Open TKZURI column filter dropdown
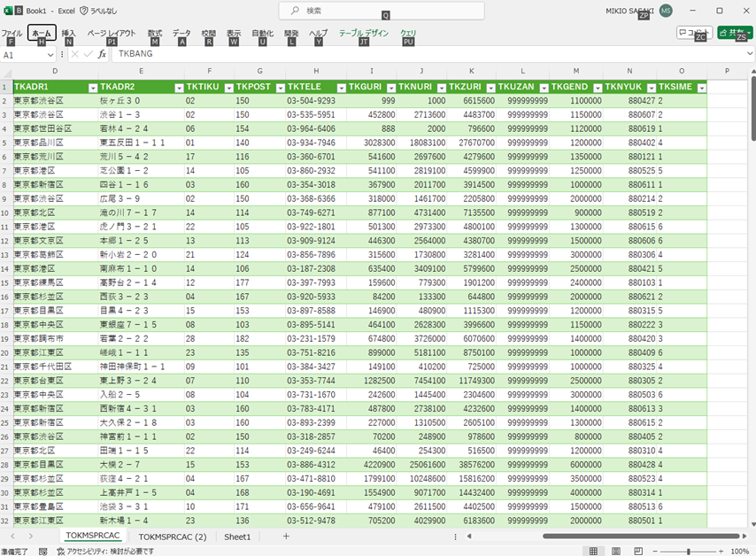 [490, 88]
